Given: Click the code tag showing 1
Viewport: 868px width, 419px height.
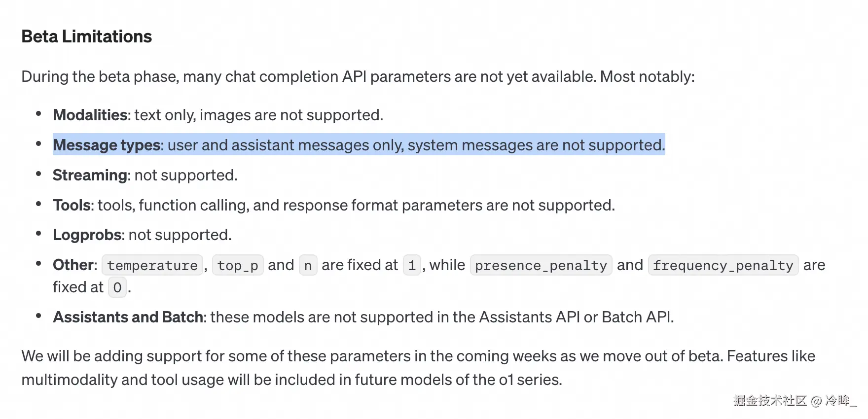Looking at the screenshot, I should (412, 265).
